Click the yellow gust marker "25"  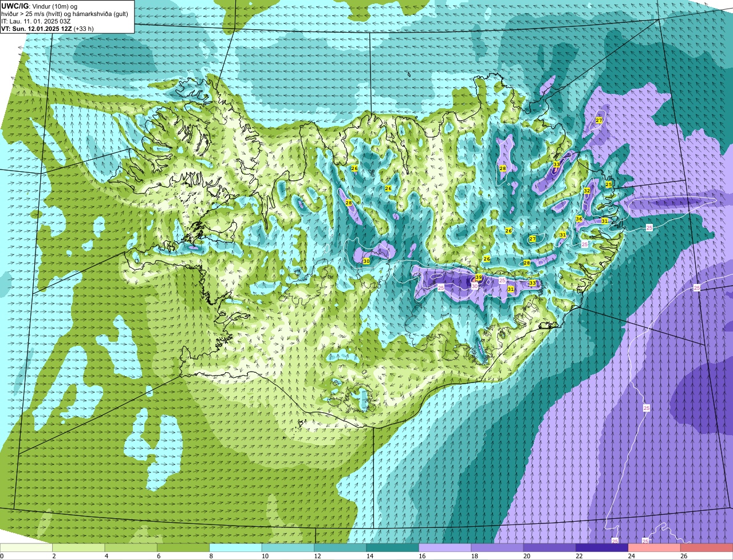tap(609, 184)
